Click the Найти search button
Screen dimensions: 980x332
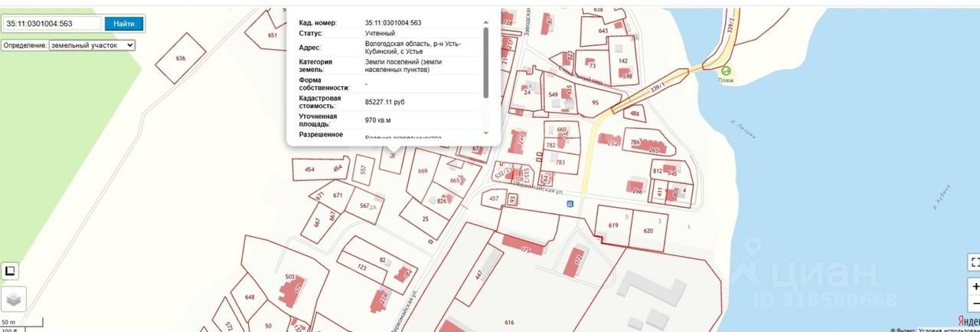pyautogui.click(x=124, y=24)
